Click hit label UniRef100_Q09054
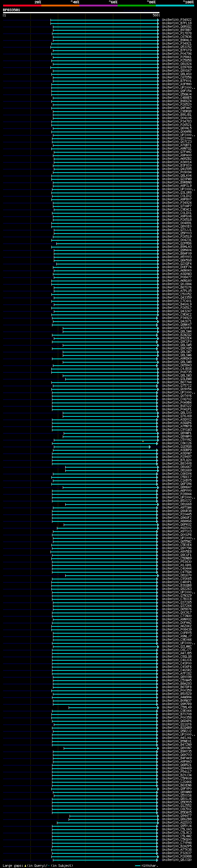 coord(176,389)
